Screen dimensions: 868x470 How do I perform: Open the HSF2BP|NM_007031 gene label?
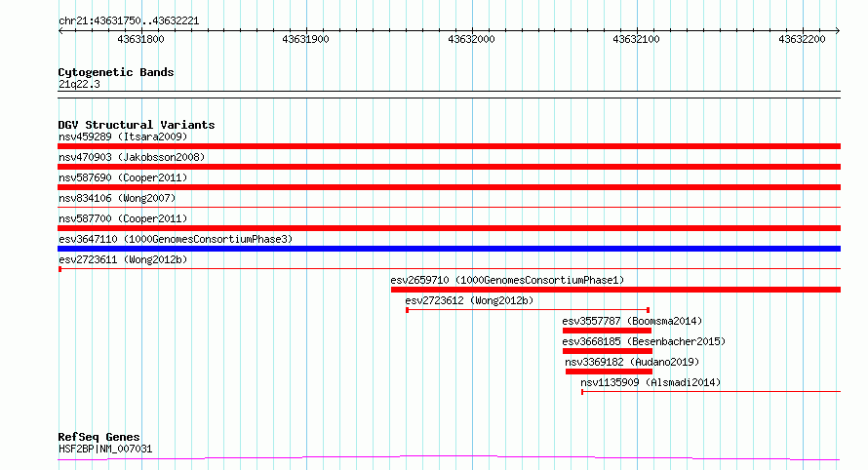105,449
